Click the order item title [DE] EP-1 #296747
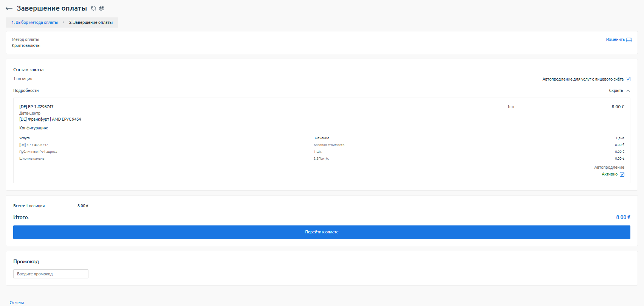Image resolution: width=644 pixels, height=306 pixels. [x=36, y=107]
